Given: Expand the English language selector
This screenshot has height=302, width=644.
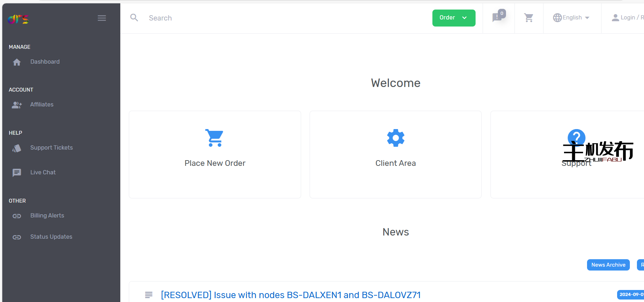Looking at the screenshot, I should click(571, 18).
